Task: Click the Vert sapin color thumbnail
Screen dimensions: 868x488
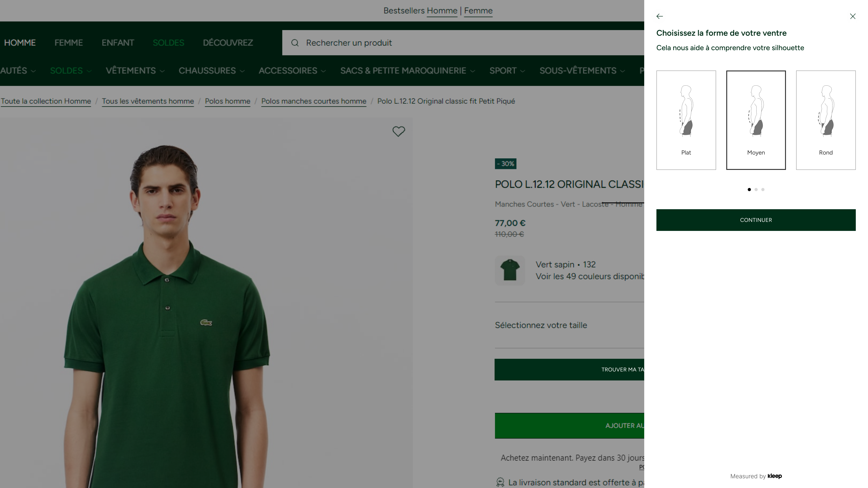Action: [x=510, y=270]
